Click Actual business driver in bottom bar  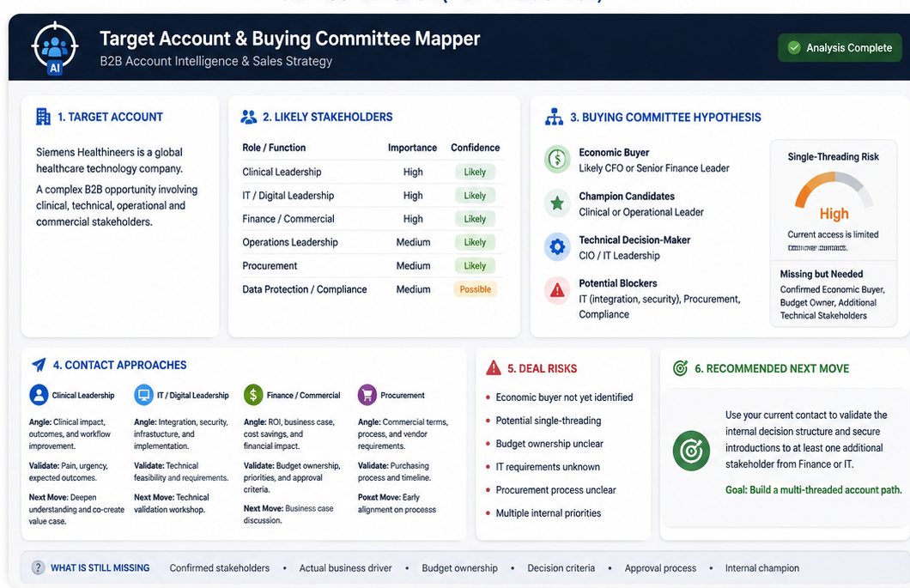click(x=345, y=567)
